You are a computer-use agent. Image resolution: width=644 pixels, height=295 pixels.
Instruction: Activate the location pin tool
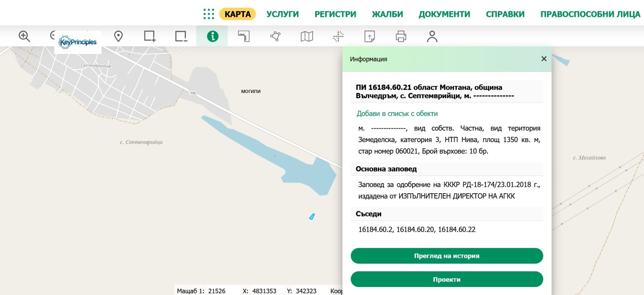[x=118, y=36]
